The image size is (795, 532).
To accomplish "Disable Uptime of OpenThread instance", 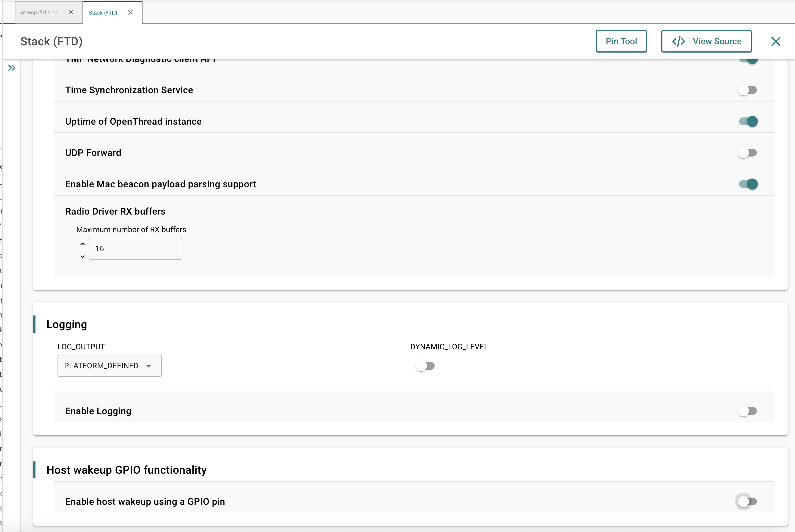I will point(748,121).
